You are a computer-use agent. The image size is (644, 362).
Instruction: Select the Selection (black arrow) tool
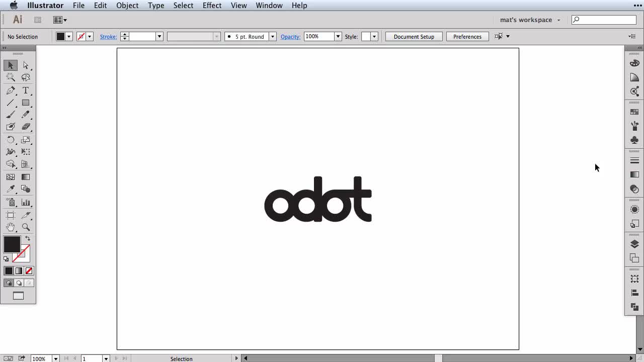pyautogui.click(x=11, y=65)
